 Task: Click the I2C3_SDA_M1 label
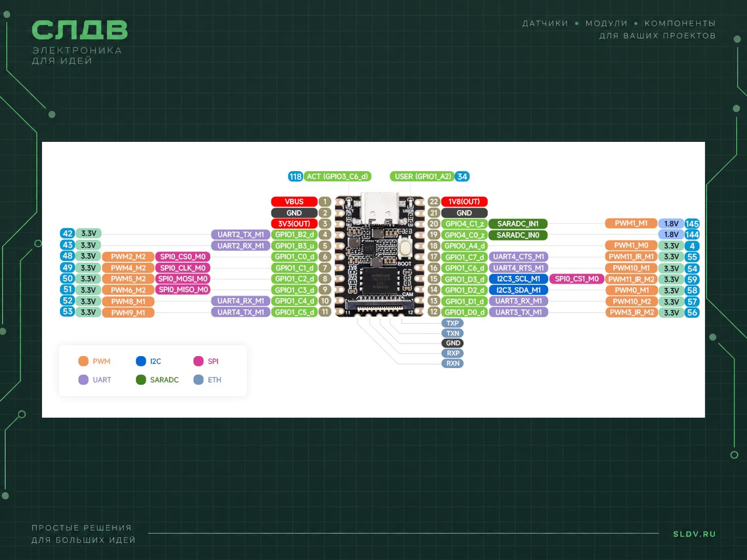518,290
